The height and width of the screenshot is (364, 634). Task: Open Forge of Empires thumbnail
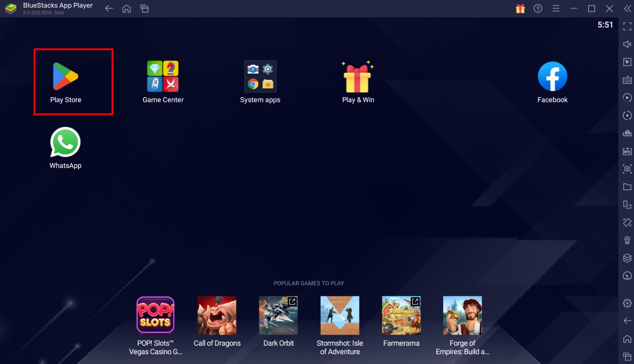coord(462,315)
